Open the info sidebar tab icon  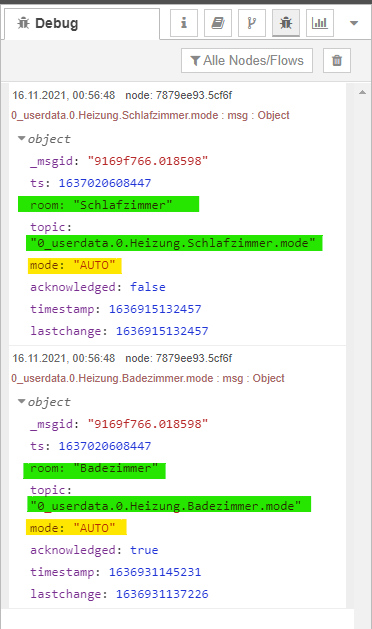pos(184,23)
